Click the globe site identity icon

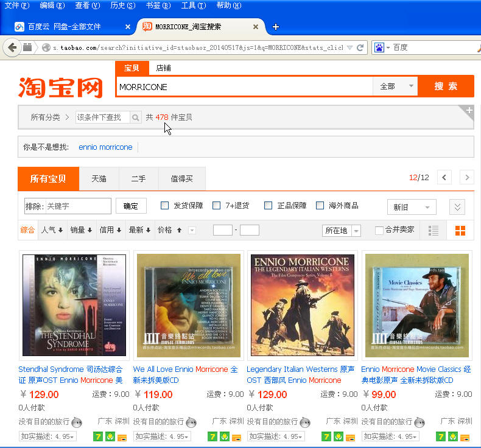(x=46, y=47)
